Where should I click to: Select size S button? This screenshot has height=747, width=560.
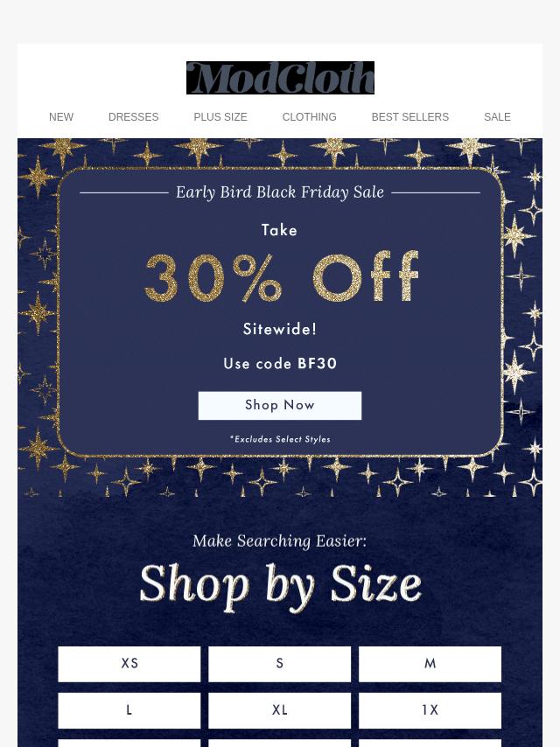pos(279,664)
